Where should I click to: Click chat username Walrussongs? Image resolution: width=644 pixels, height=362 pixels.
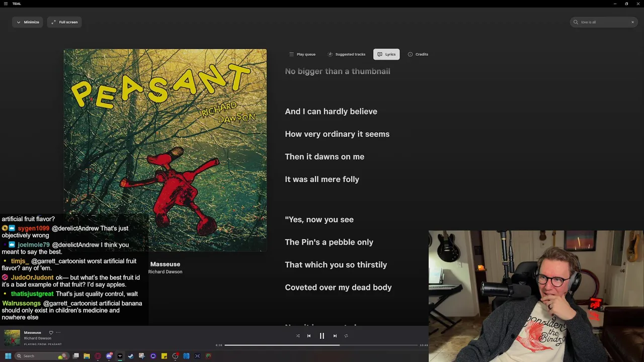pyautogui.click(x=21, y=304)
